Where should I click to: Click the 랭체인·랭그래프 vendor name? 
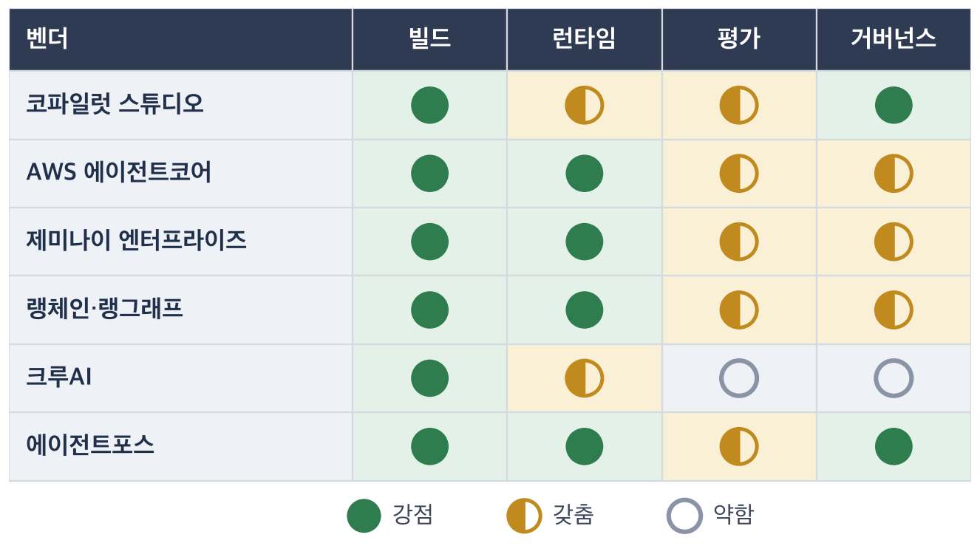[104, 309]
